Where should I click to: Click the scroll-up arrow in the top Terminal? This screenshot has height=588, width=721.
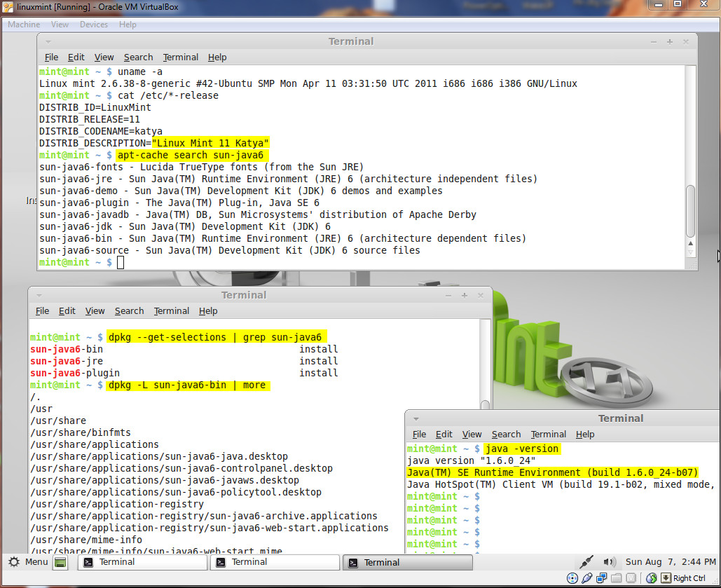[x=690, y=243]
